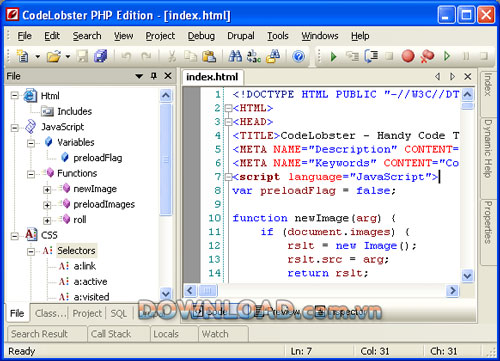Collapse the JavaScript tree node

[14, 128]
